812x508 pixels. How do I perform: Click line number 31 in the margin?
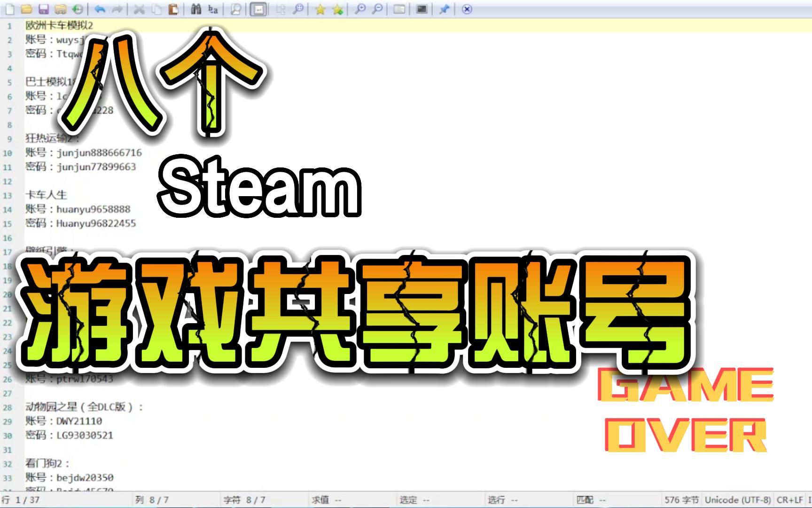[x=8, y=450]
